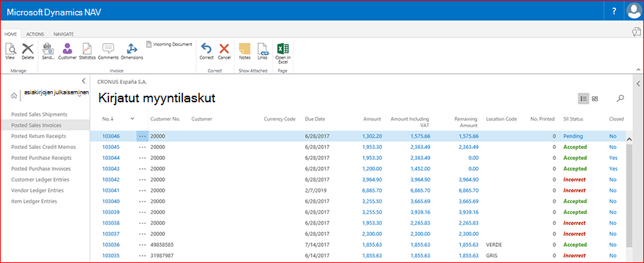Open invoice number 103046

(111, 136)
